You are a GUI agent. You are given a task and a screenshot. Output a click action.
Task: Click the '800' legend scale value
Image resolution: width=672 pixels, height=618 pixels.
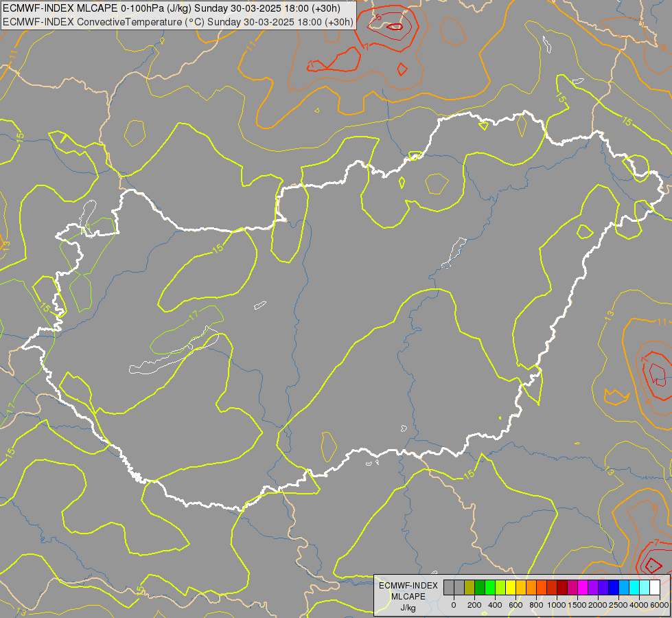click(x=536, y=605)
